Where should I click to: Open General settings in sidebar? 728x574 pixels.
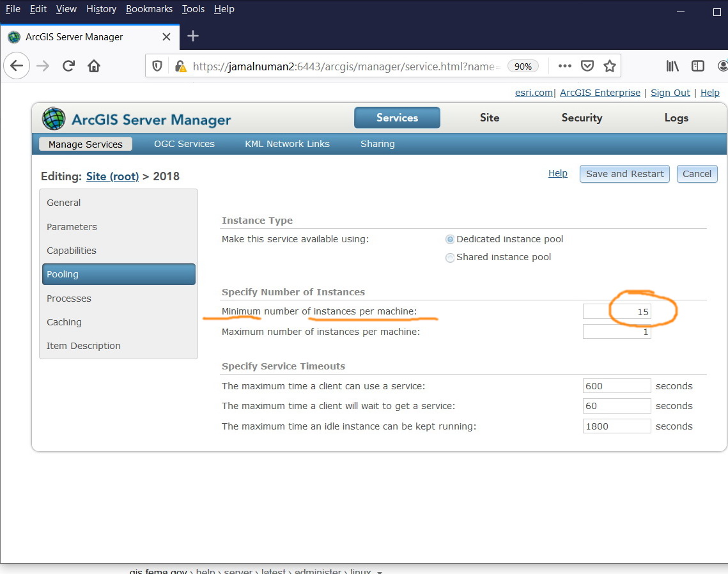point(118,203)
